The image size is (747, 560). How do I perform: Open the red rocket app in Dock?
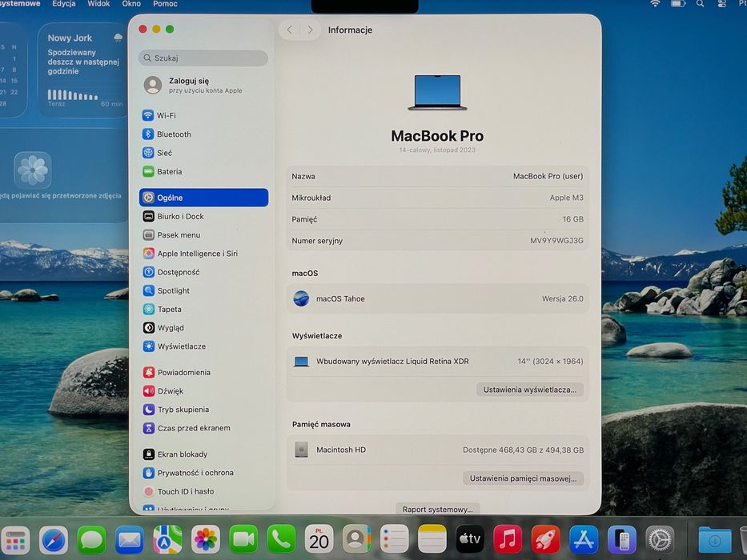coord(546,541)
